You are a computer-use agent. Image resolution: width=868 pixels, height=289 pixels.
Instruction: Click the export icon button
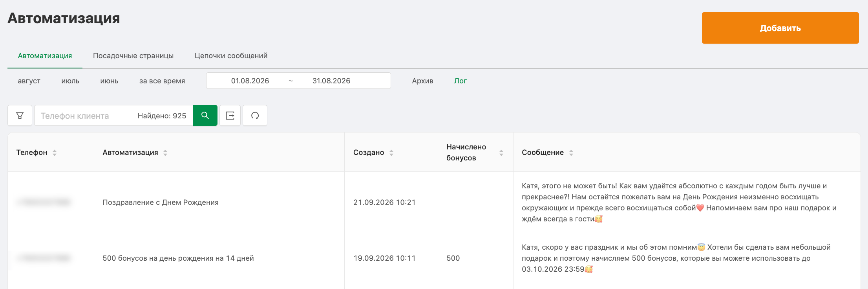pos(230,116)
